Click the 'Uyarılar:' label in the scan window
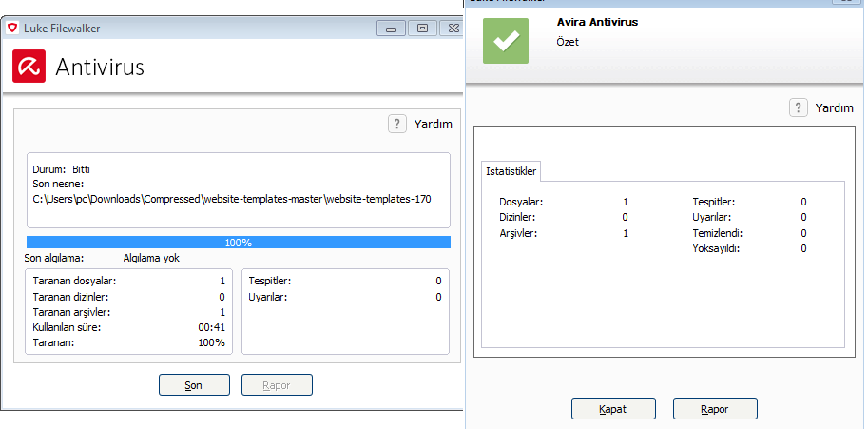This screenshot has width=868, height=429. click(x=268, y=297)
